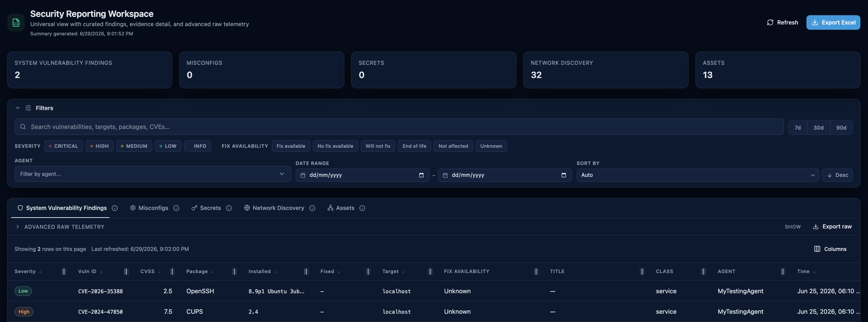Open the start date calendar picker icon
868x322 pixels.
pos(421,175)
